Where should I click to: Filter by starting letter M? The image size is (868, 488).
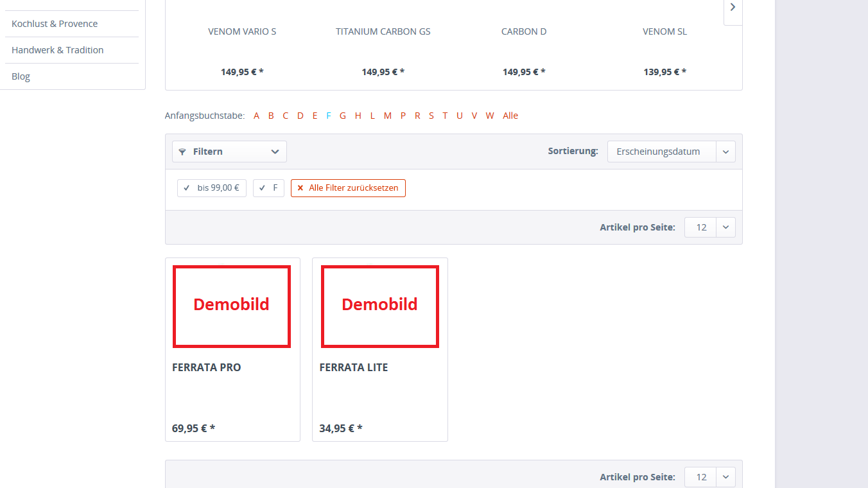click(x=388, y=116)
